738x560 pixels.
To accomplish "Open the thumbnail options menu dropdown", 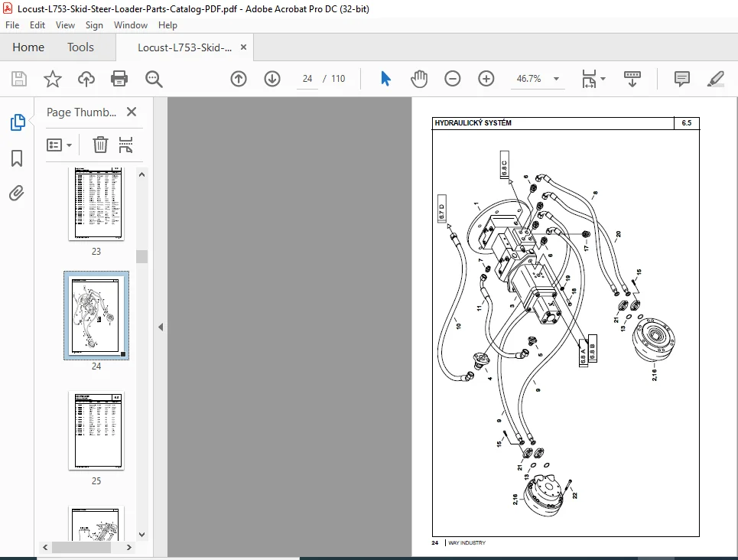I will pyautogui.click(x=60, y=145).
